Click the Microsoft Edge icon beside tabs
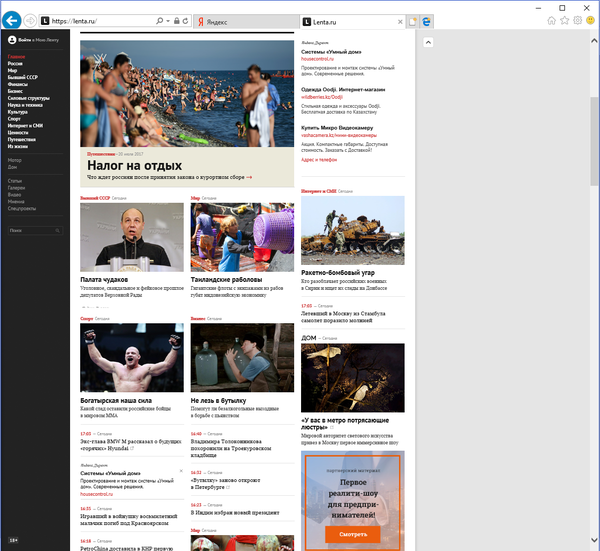Image resolution: width=600 pixels, height=551 pixels. 426,20
